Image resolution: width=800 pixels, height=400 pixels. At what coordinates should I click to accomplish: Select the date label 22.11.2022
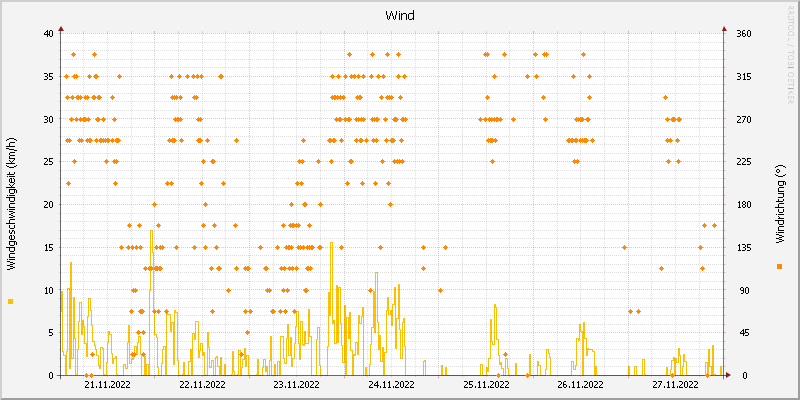pos(203,385)
